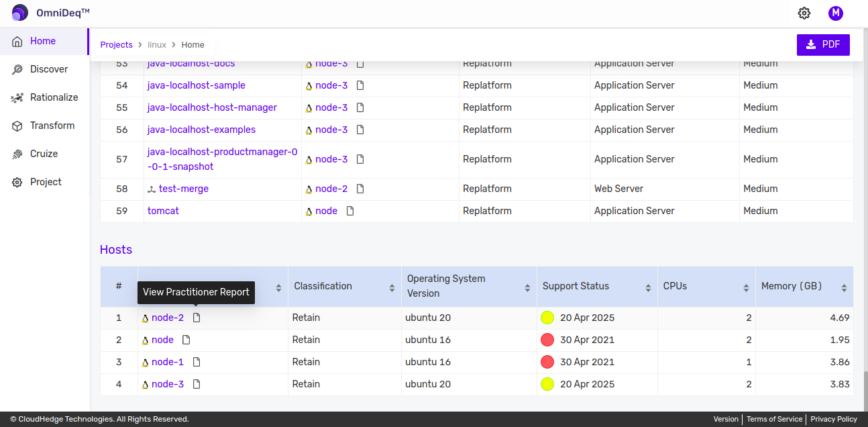Open report document icon next to tomcat's node
Screen dimensions: 868x427
(x=350, y=211)
